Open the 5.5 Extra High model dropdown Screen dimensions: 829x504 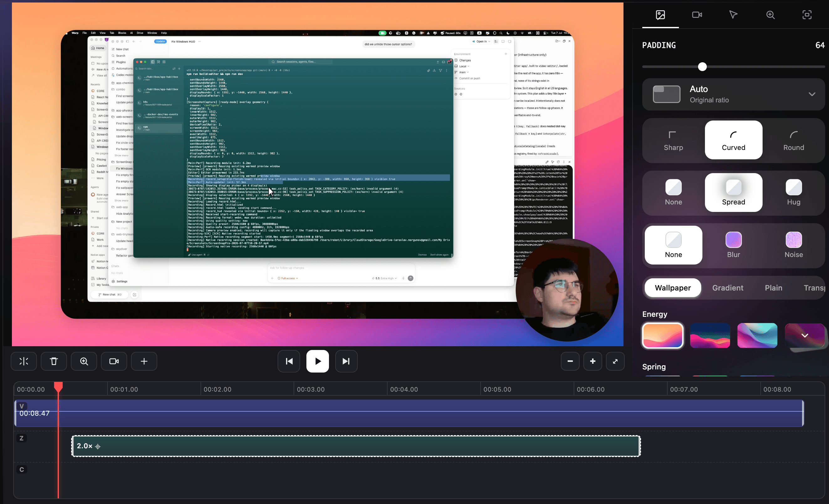(384, 278)
